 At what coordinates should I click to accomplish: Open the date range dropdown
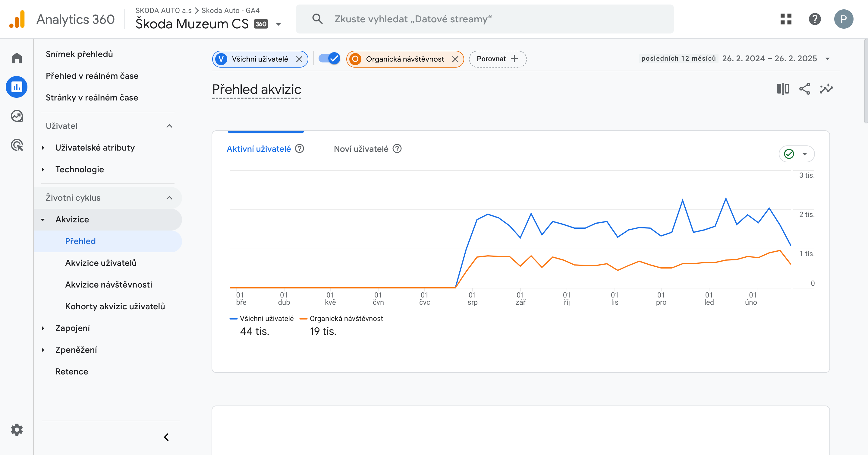pos(827,59)
